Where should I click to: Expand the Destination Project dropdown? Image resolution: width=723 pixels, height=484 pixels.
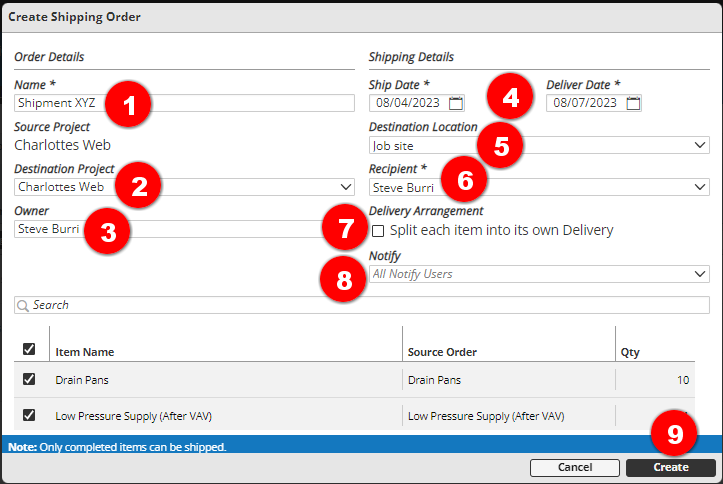(346, 187)
